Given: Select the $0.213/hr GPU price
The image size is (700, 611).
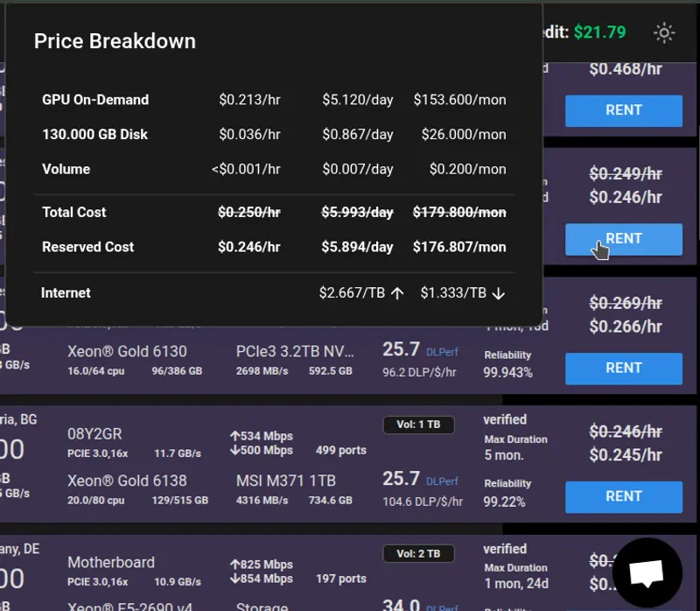Looking at the screenshot, I should point(249,100).
